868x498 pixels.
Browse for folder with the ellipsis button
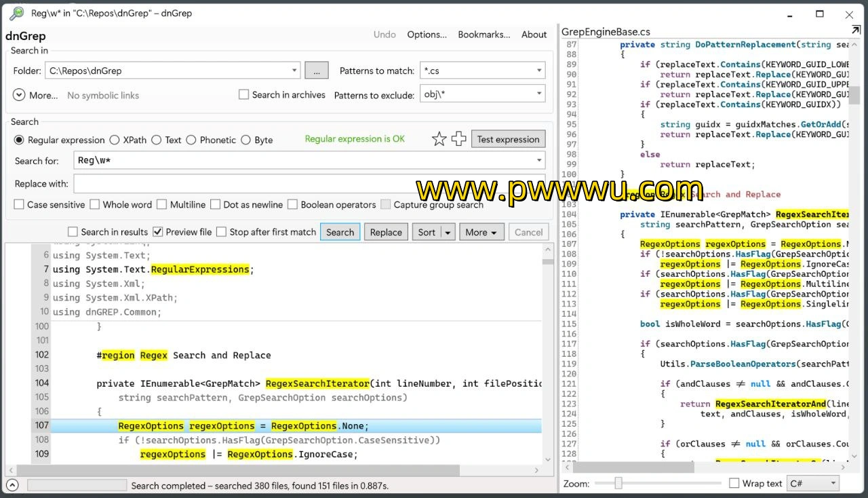(x=317, y=71)
